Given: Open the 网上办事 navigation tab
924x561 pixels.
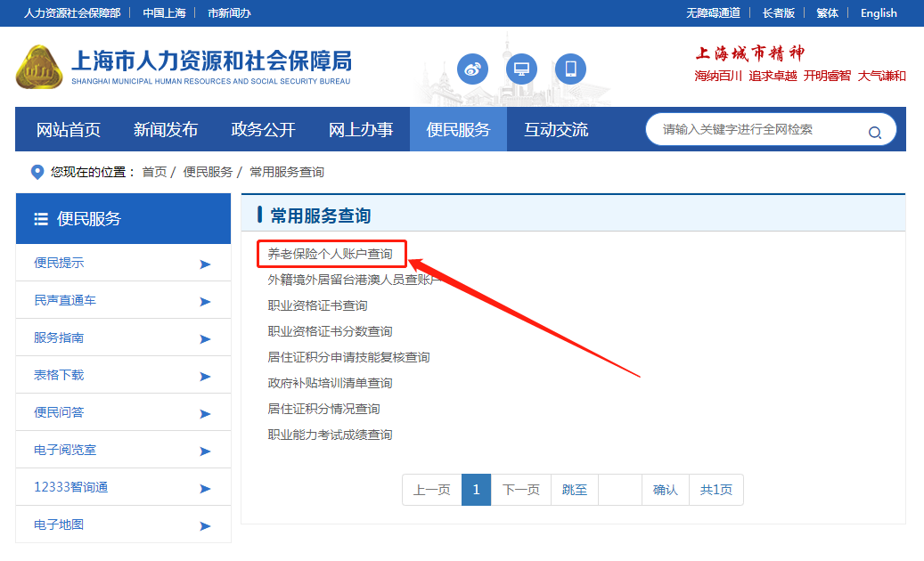Looking at the screenshot, I should point(361,130).
